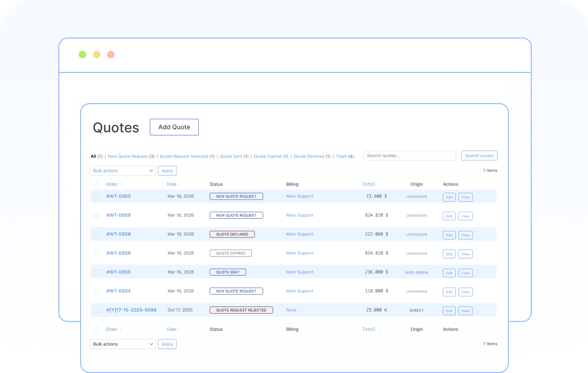Click View for order #WT-0058
Image resolution: width=588 pixels, height=373 pixels.
pos(465,235)
